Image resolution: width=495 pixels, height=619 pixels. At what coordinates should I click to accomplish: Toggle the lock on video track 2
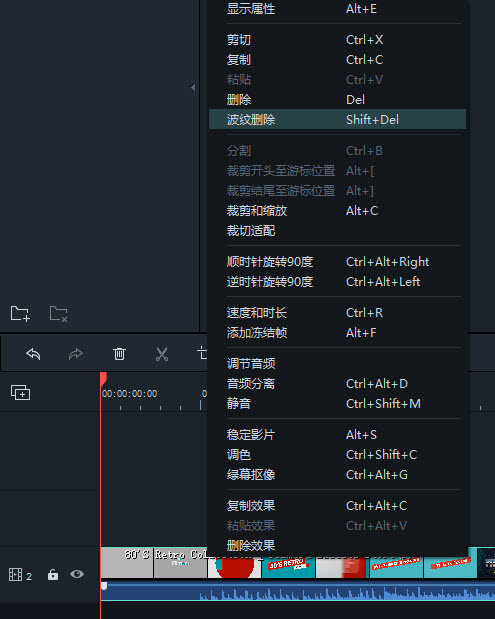click(53, 574)
